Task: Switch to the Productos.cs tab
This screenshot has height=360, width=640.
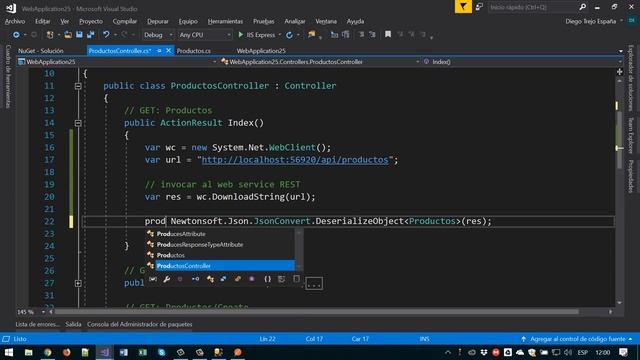Action: pos(194,51)
